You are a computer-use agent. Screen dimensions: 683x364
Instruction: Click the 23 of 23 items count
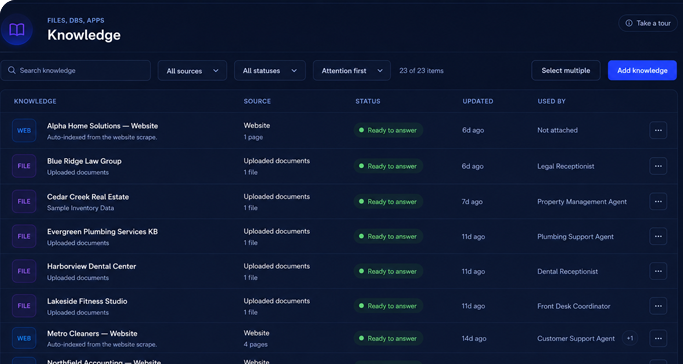coord(421,71)
